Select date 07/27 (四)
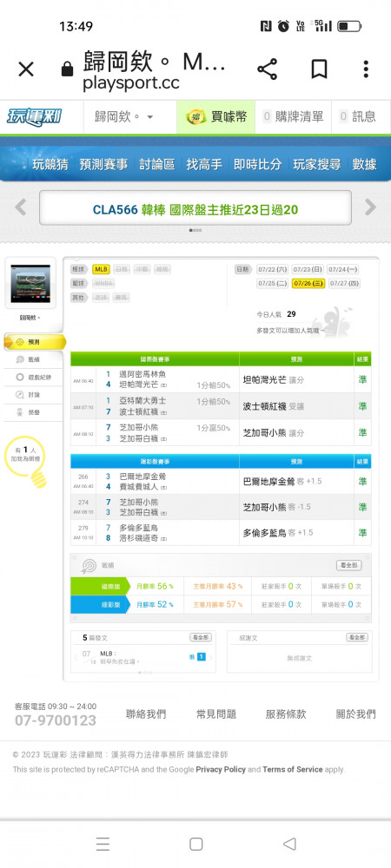391x868 pixels. pos(344,283)
